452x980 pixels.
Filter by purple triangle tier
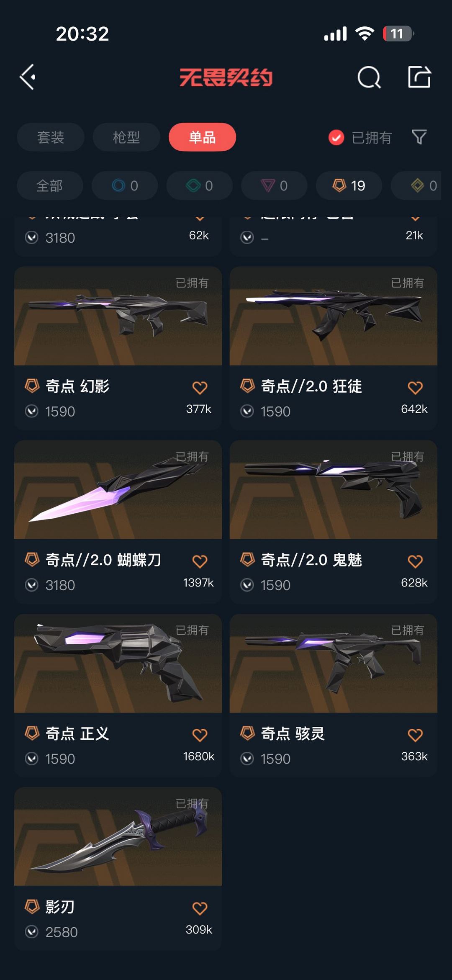click(x=274, y=185)
